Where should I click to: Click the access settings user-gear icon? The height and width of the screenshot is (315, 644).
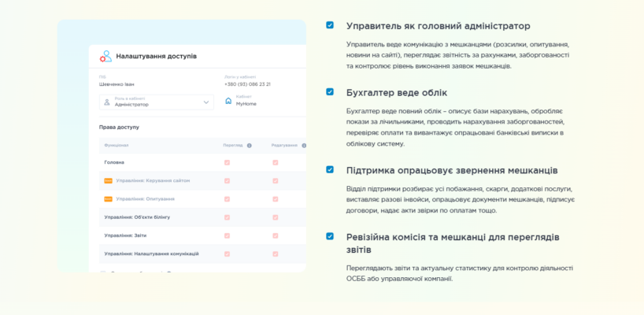pyautogui.click(x=105, y=57)
